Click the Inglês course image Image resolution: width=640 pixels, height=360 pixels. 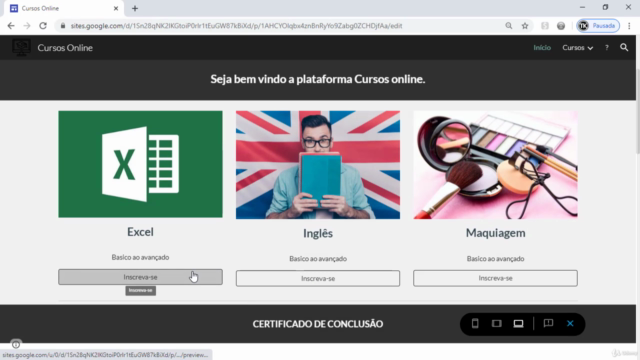point(318,165)
